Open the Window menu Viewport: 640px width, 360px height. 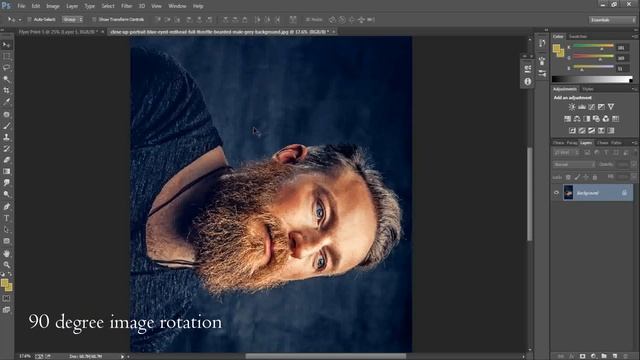[177, 6]
